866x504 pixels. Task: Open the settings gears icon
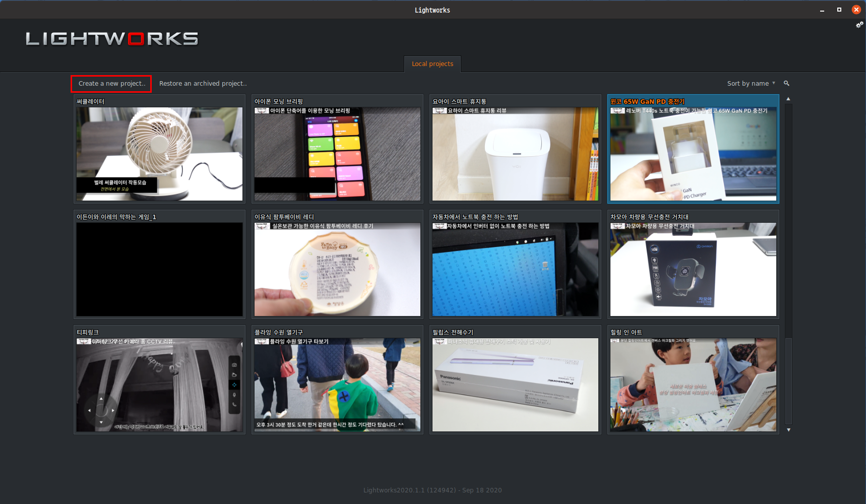pyautogui.click(x=859, y=25)
